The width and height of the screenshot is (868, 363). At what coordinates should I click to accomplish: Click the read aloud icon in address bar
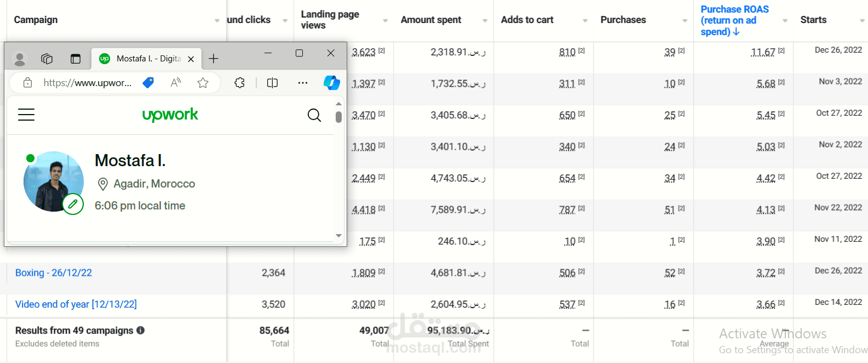[176, 83]
